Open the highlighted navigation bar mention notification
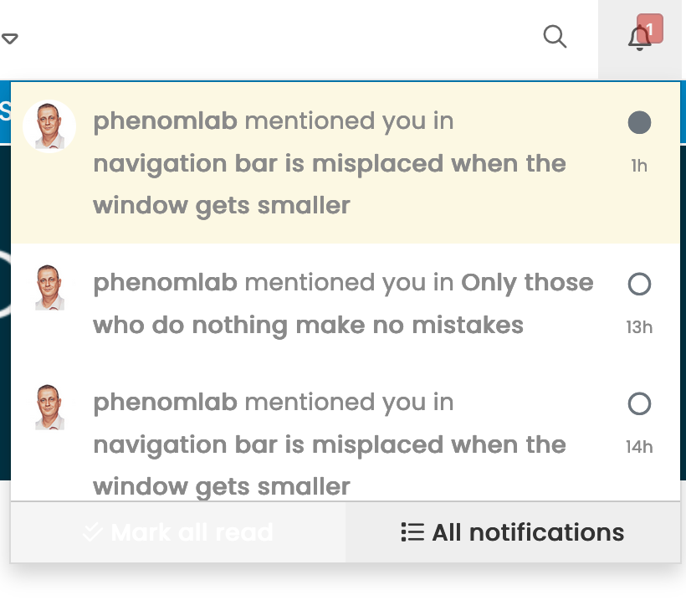Screen dimensions: 686x616 click(330, 163)
